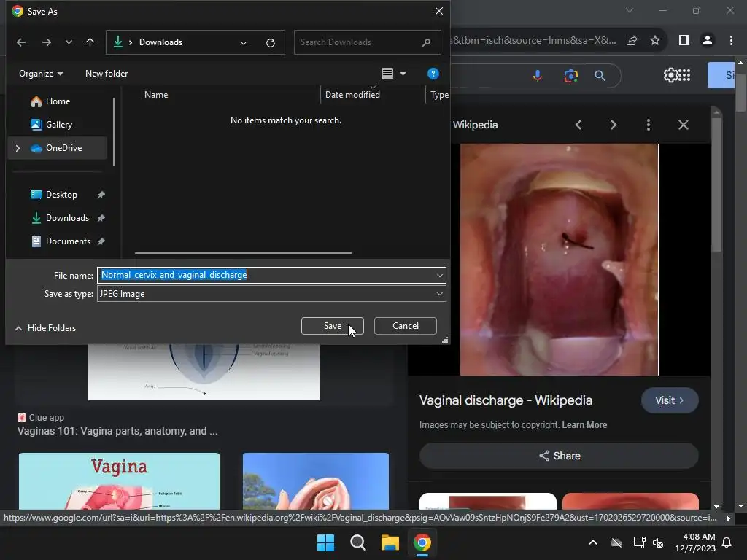Open Learn More copyright link

(x=584, y=425)
